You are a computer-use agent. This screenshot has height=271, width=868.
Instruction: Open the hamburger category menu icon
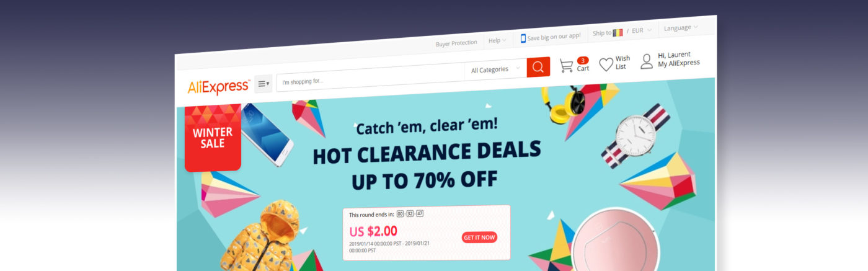263,84
